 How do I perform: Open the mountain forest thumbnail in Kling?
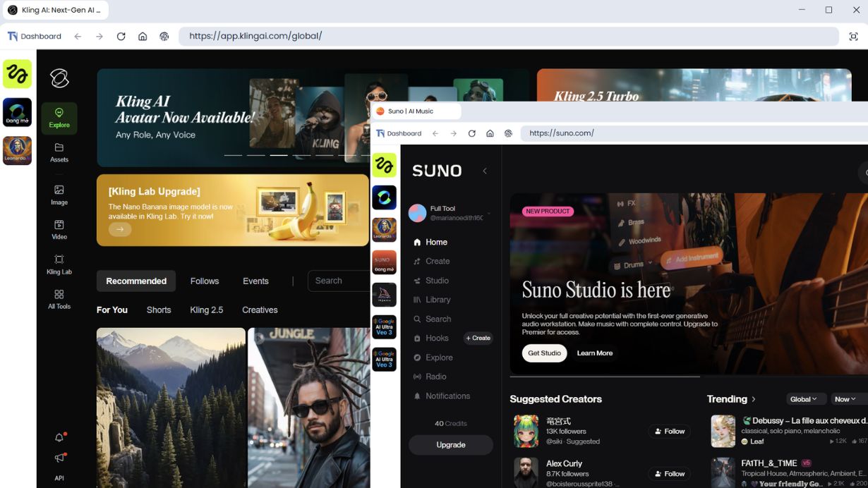click(x=171, y=408)
